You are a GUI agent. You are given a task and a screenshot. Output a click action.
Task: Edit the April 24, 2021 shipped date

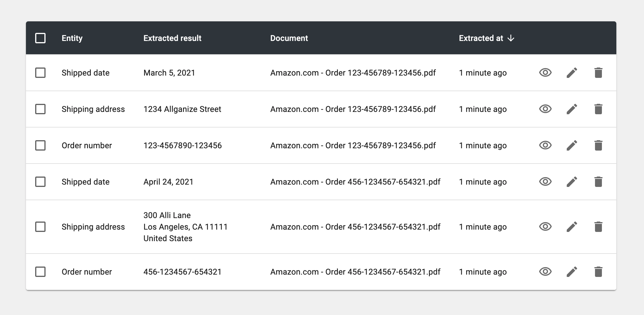pyautogui.click(x=572, y=182)
